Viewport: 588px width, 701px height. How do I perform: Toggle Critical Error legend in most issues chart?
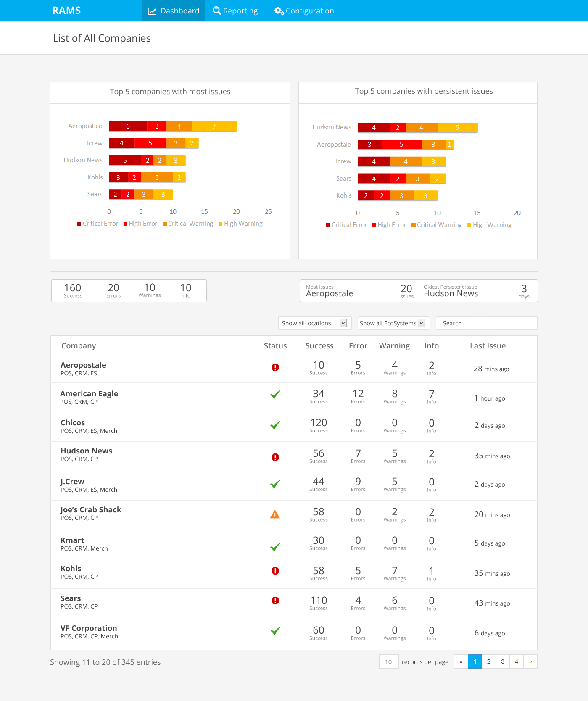coord(98,224)
